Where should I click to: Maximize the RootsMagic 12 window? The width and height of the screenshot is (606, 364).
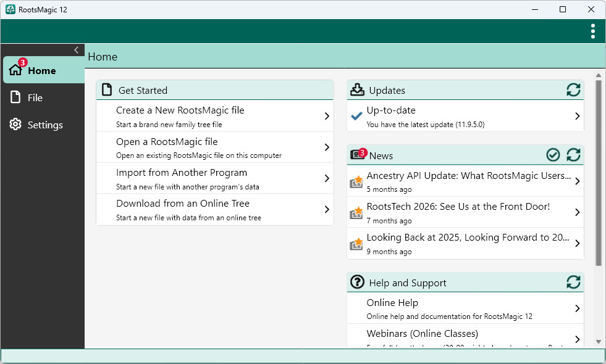[x=563, y=9]
